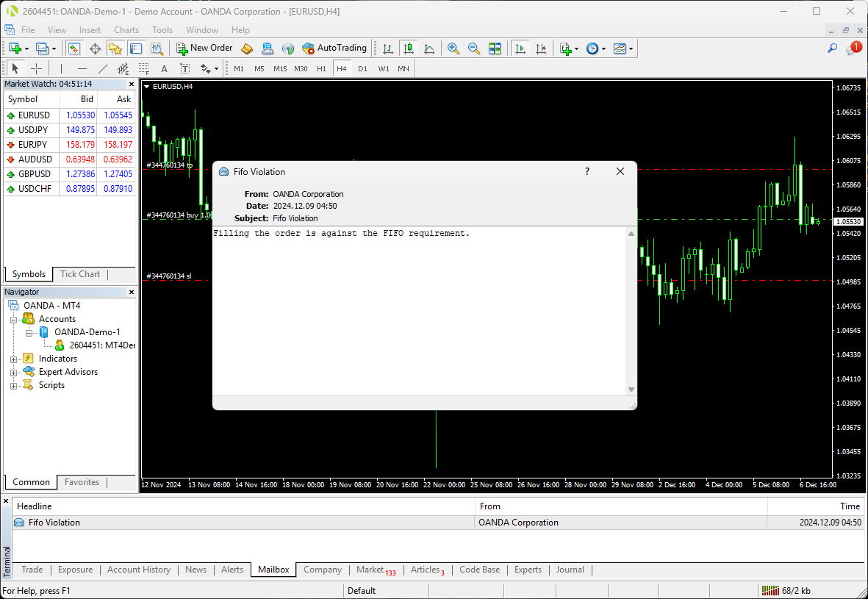Zoom in on the chart
The height and width of the screenshot is (599, 868).
453,49
